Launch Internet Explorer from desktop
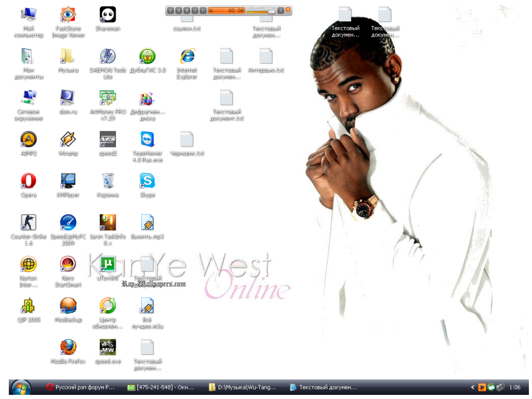 tap(187, 64)
